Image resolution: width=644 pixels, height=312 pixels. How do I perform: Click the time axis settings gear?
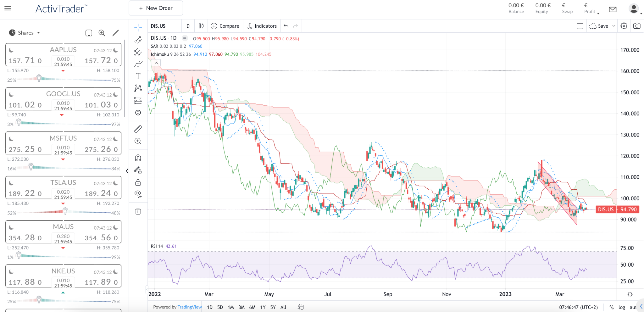(x=630, y=294)
